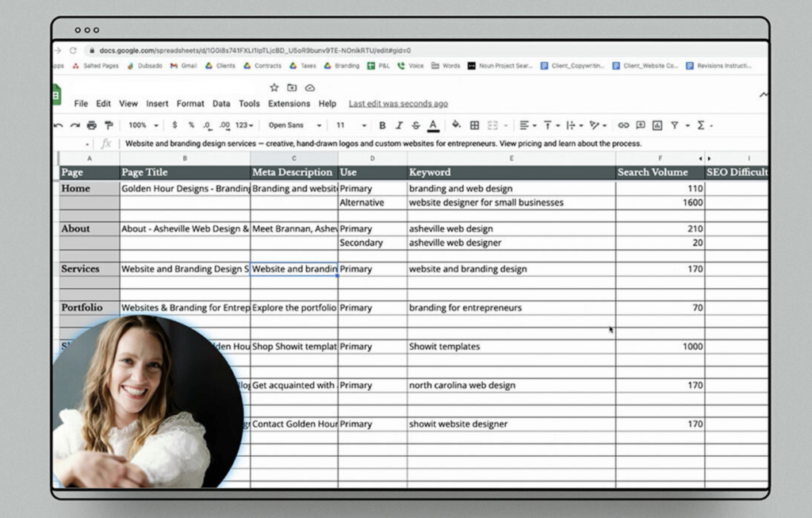This screenshot has width=812, height=518.
Task: Check cloud document status icon
Action: (x=310, y=87)
